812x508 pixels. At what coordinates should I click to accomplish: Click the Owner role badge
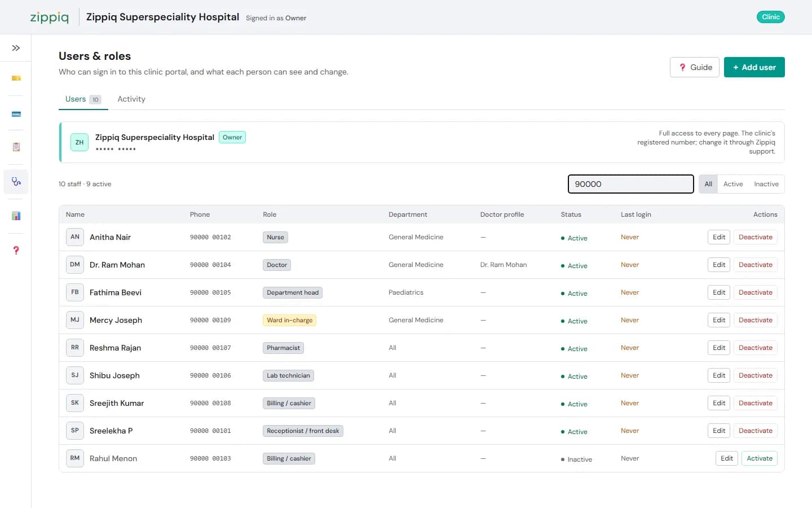tap(232, 137)
